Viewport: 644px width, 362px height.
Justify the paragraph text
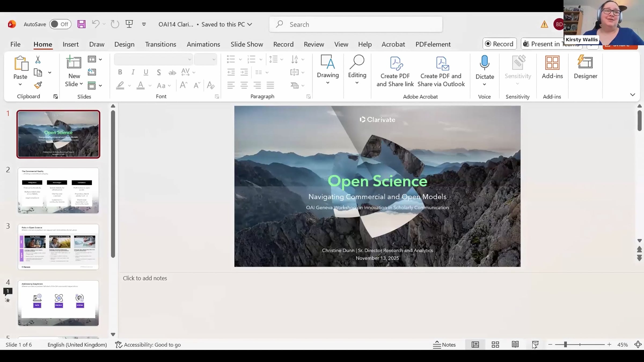270,85
